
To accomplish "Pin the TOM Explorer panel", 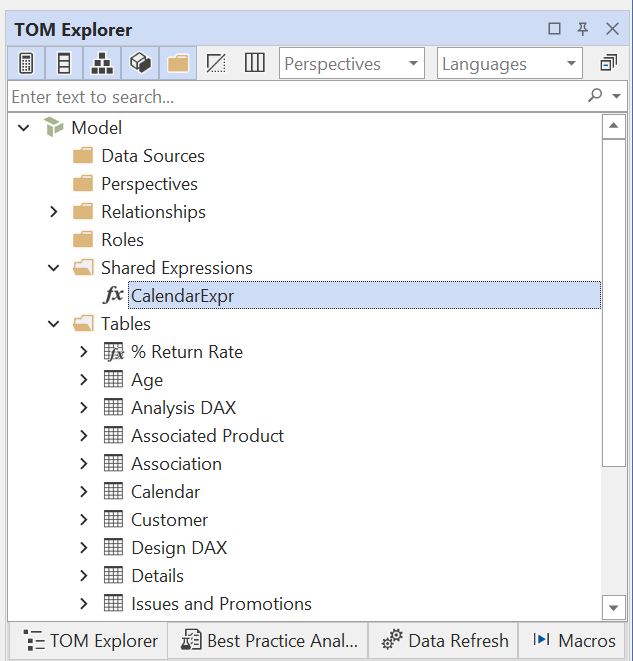I will (583, 30).
